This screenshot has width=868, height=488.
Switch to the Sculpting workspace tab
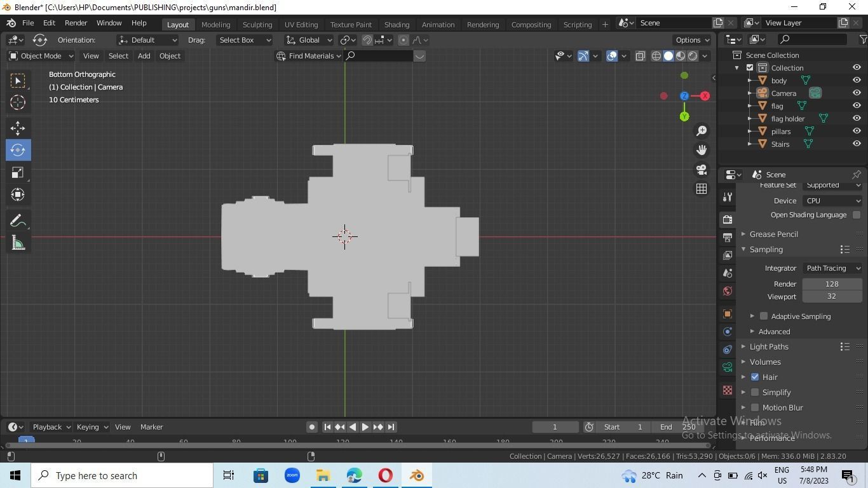[257, 24]
